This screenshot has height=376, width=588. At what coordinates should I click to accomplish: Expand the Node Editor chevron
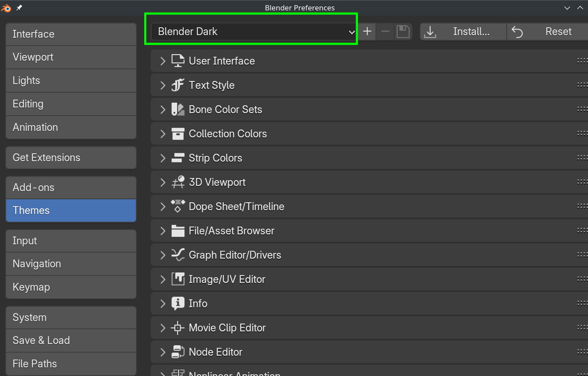tap(163, 352)
